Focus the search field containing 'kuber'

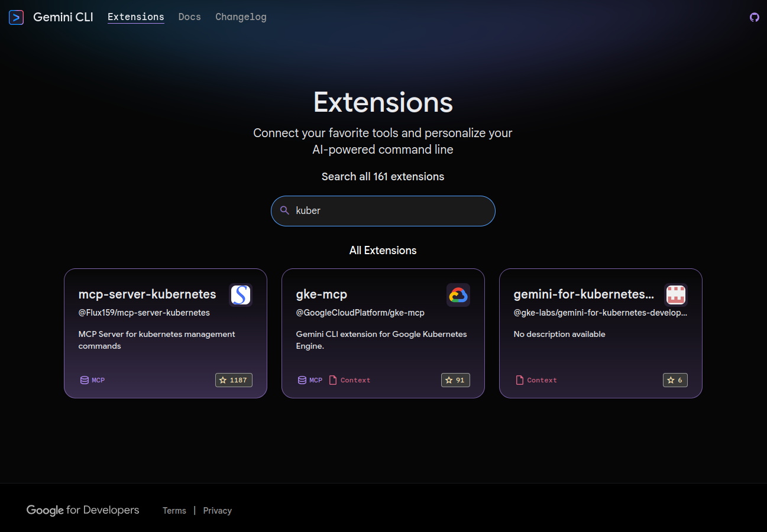[390, 210]
